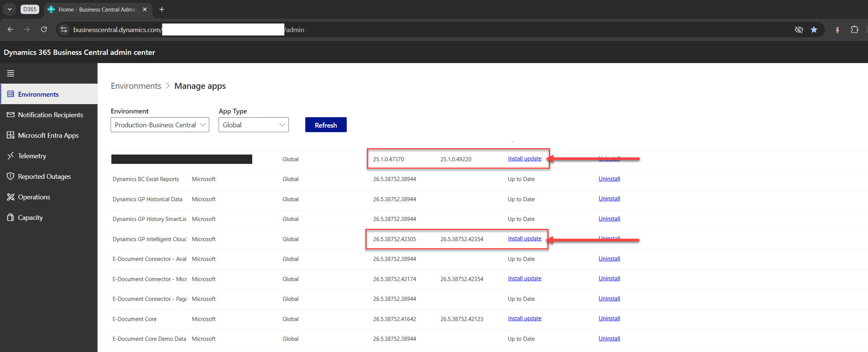The height and width of the screenshot is (352, 868).
Task: Open Notification Recipients in the sidebar
Action: coord(49,115)
